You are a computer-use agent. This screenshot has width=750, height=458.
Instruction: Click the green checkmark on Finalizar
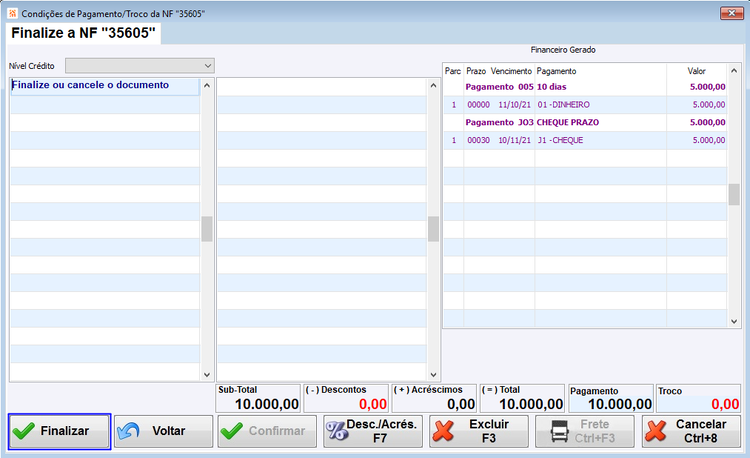pyautogui.click(x=23, y=431)
